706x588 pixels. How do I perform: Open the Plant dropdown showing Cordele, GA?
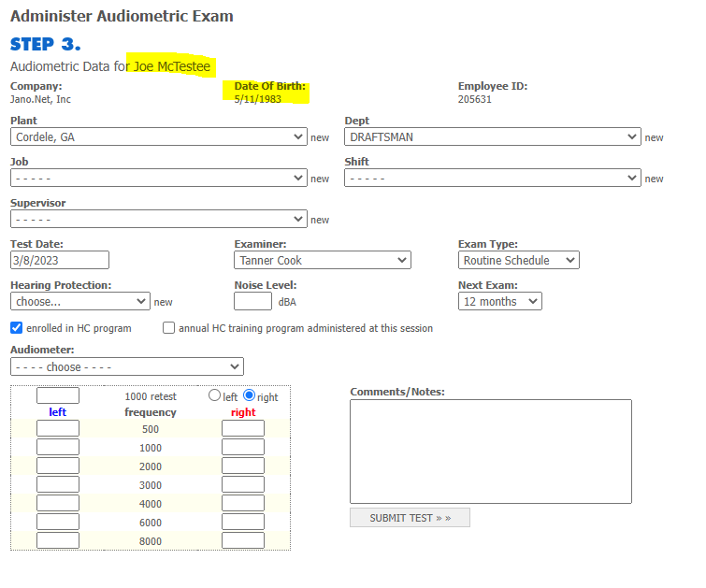tap(158, 136)
